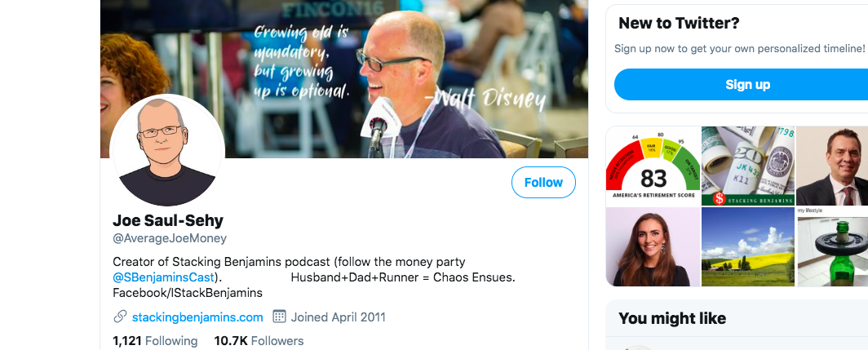Click the You might like section heading
The image size is (868, 350).
coord(672,318)
